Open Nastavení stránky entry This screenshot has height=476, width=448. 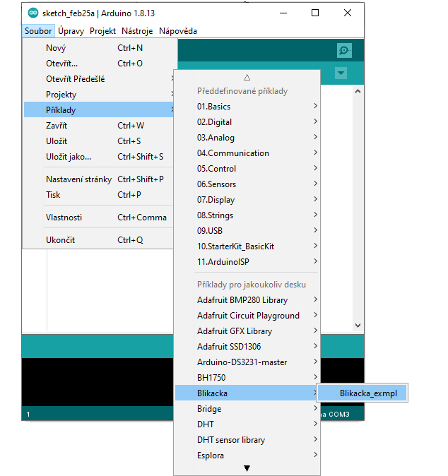coord(98,179)
